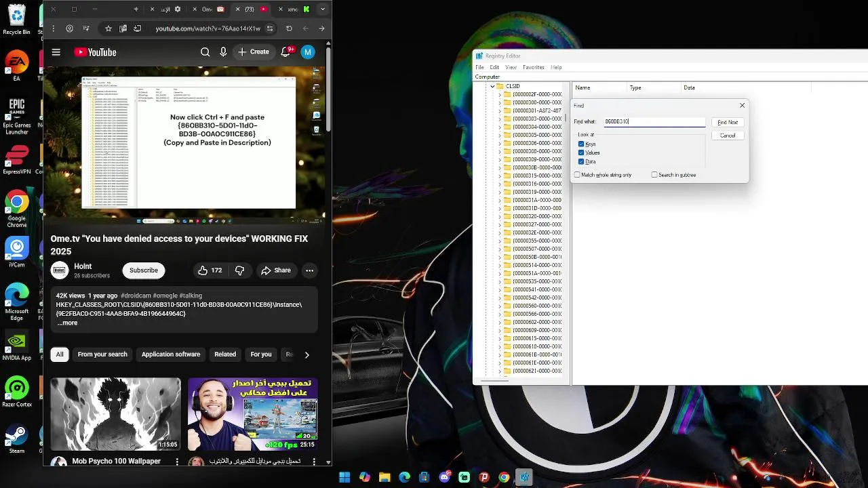The height and width of the screenshot is (488, 868).
Task: Like the video with 172 likes
Action: (210, 270)
